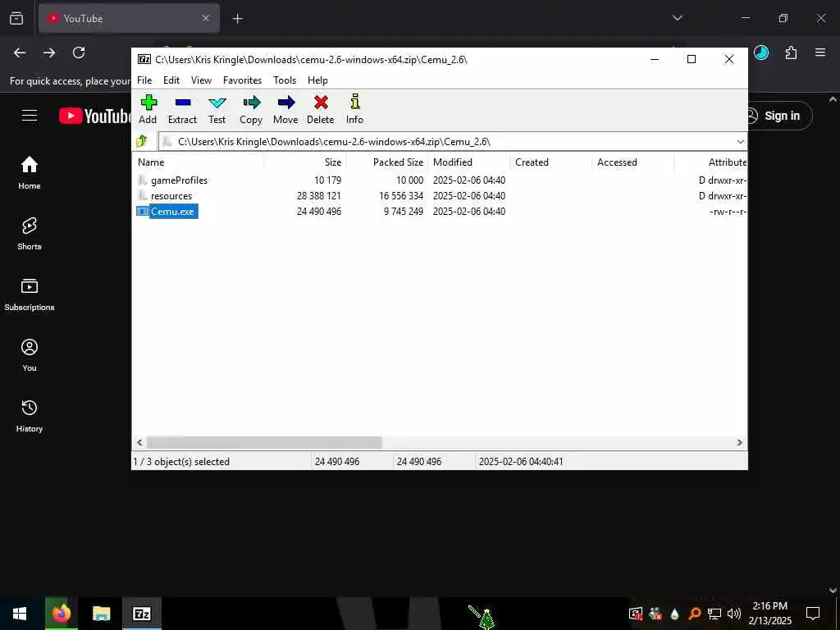Sort by the Size column header

coord(305,162)
